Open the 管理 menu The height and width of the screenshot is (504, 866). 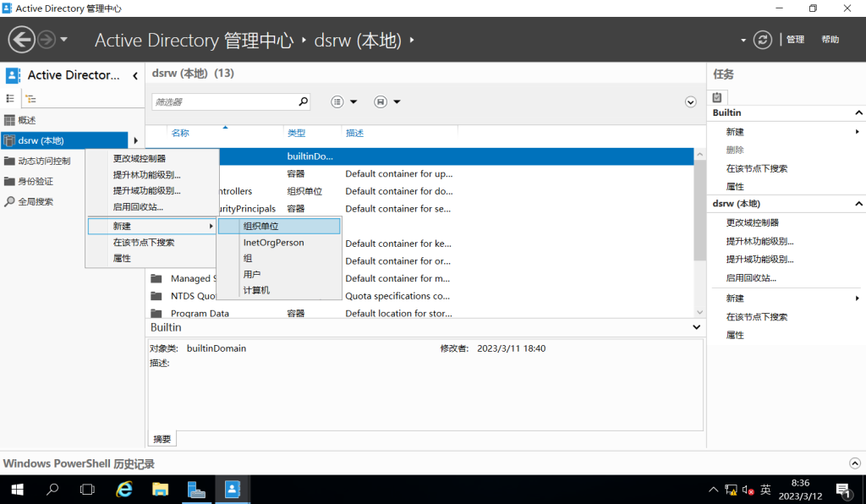pyautogui.click(x=795, y=40)
